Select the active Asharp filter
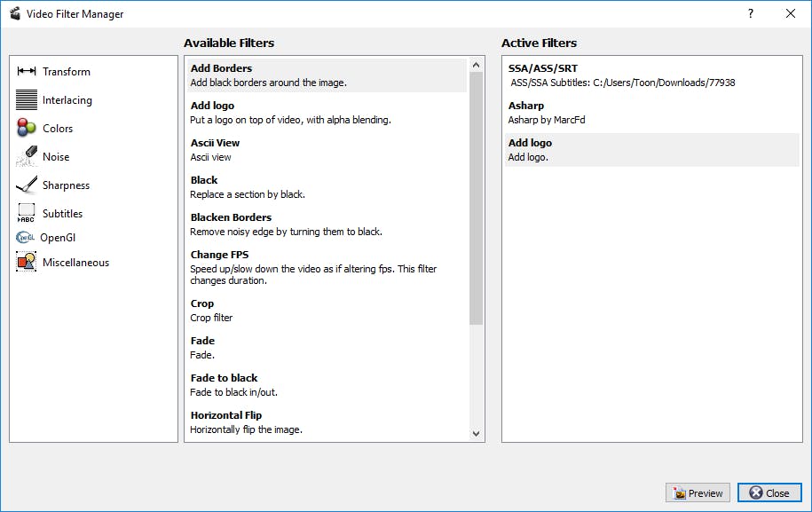 [651, 113]
